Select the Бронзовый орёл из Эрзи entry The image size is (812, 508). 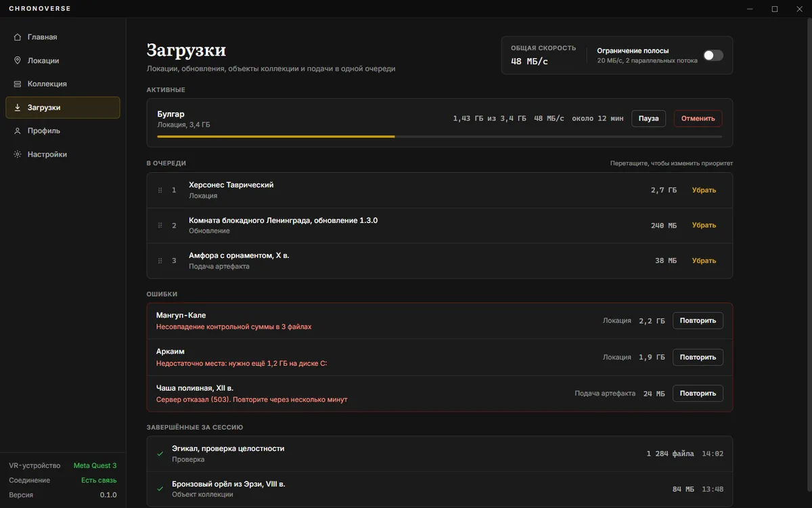440,489
